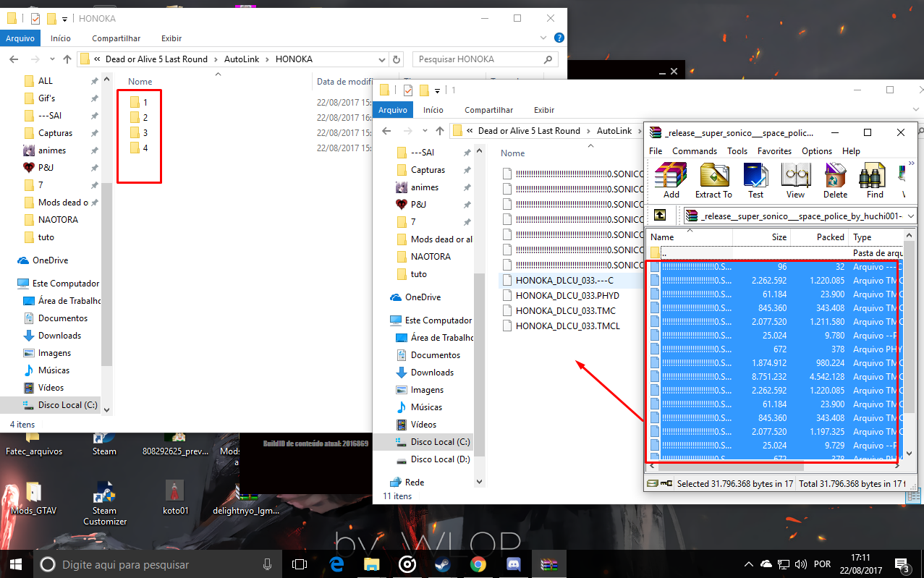Open HONOKA address bar history dropdown
Viewport: 924px width, 578px height.
[x=382, y=59]
